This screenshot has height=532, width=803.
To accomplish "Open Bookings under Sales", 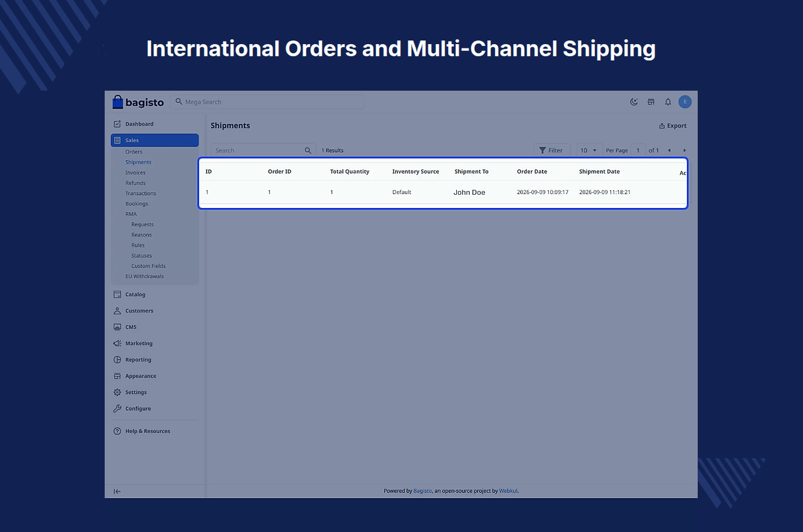I will pyautogui.click(x=137, y=204).
